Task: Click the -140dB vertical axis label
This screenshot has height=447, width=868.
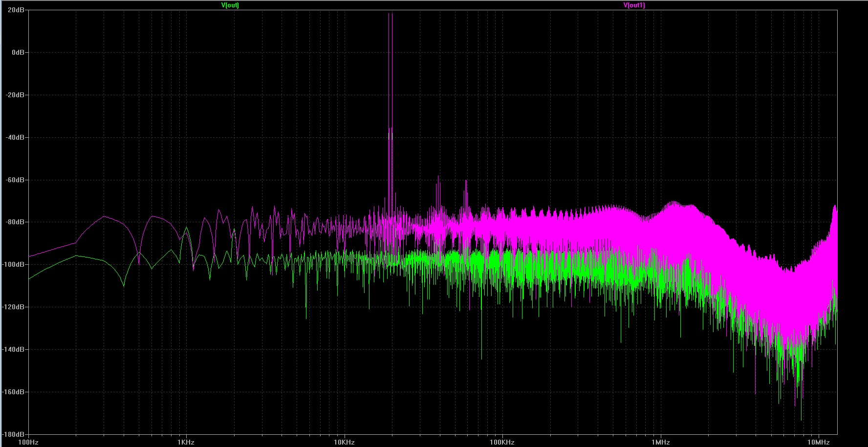Action: (13, 349)
